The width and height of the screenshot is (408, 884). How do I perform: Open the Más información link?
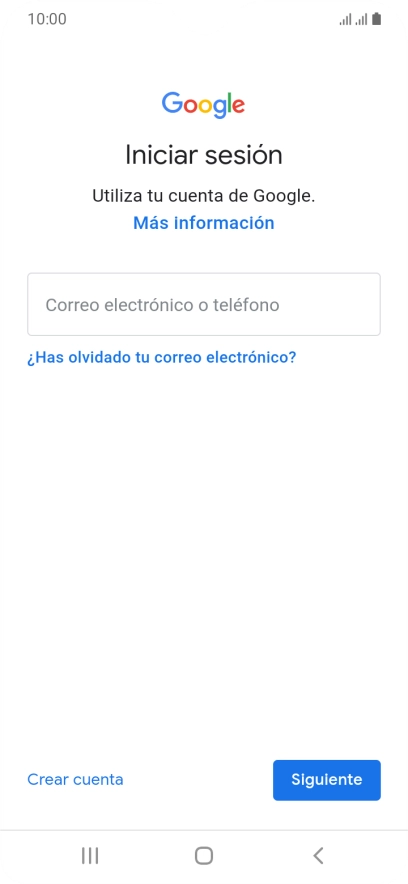point(203,223)
